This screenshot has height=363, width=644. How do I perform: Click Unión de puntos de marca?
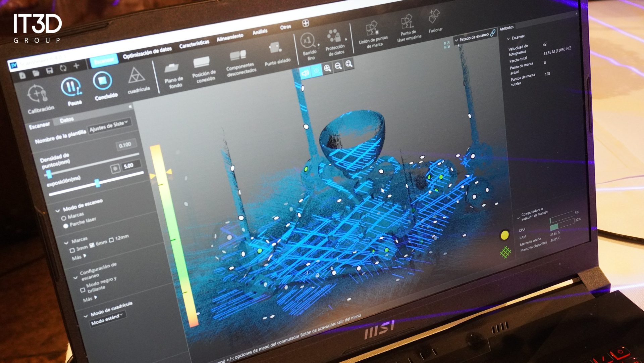pos(372,28)
